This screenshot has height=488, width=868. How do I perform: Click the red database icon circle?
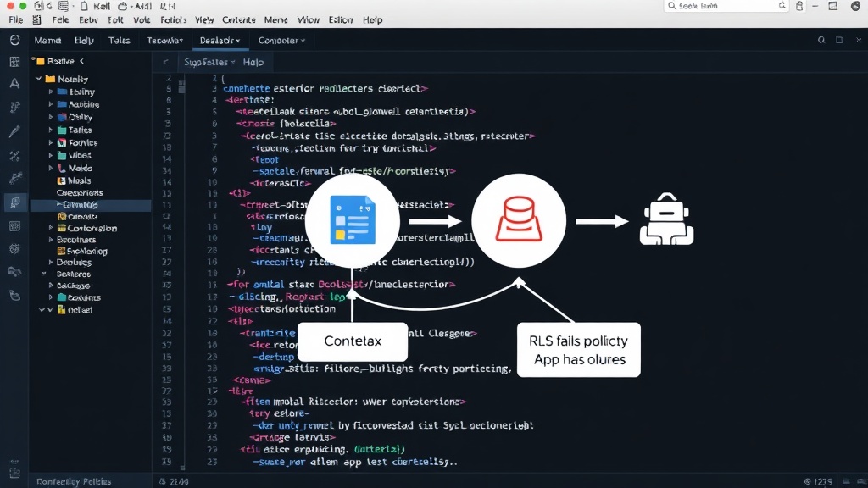coord(519,220)
